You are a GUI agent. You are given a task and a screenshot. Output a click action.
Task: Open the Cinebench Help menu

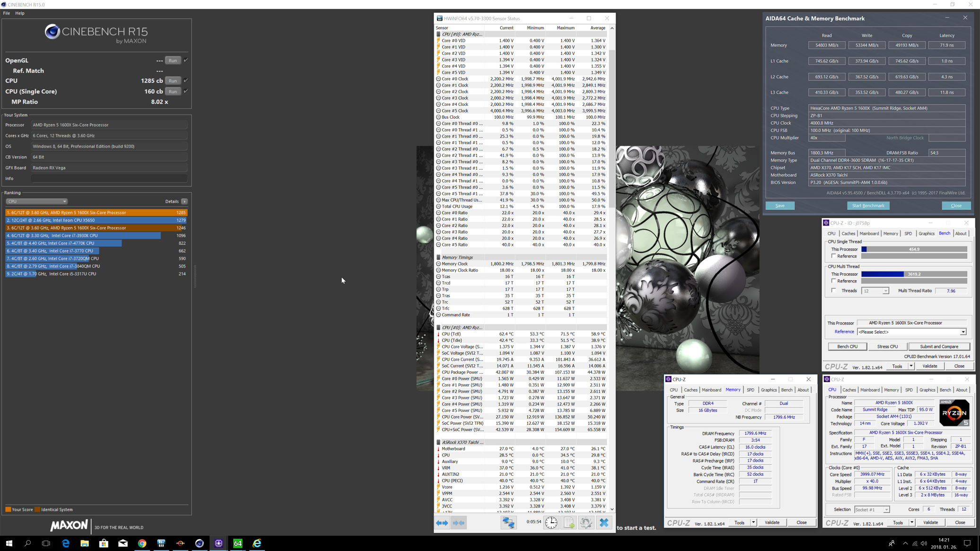click(20, 13)
